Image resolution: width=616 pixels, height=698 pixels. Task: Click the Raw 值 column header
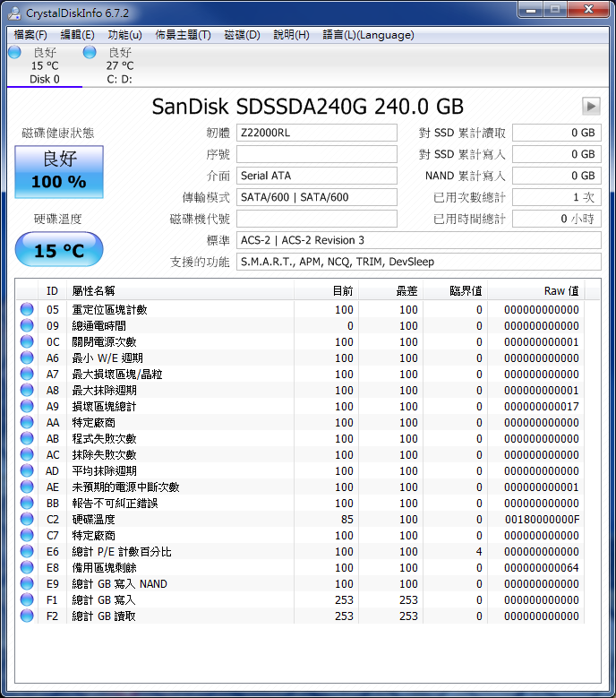point(536,290)
